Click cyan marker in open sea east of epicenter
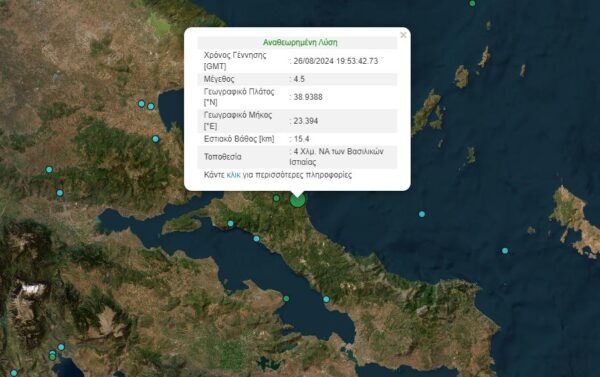Screen dimensions: 600x377 pyautogui.click(x=422, y=214)
